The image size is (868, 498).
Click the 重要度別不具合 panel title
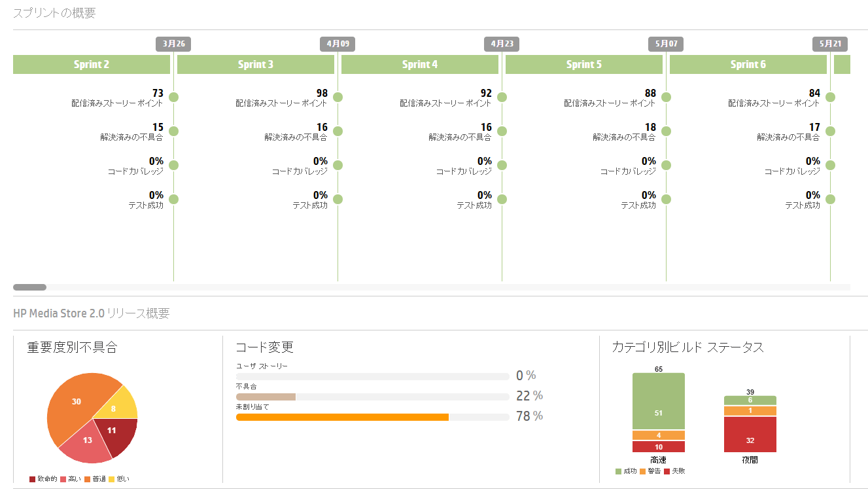coord(72,347)
